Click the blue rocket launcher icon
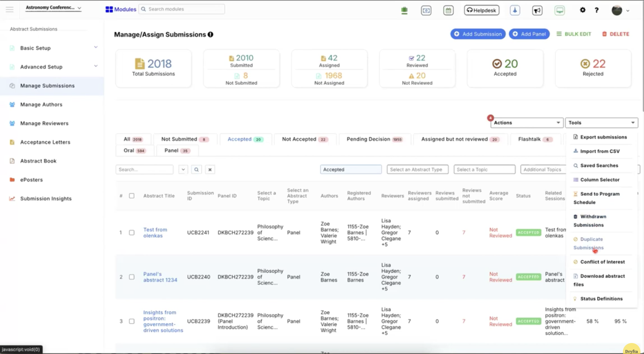The image size is (644, 354). (x=515, y=10)
